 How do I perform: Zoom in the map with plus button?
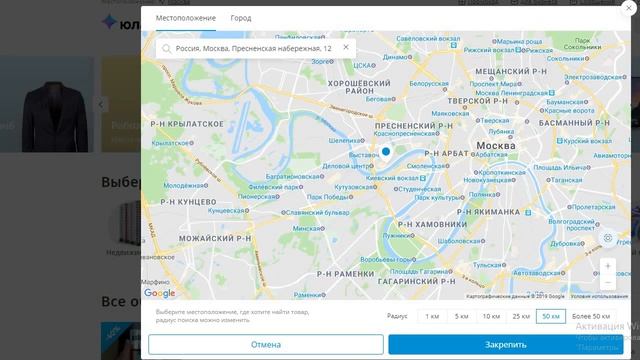pyautogui.click(x=608, y=266)
